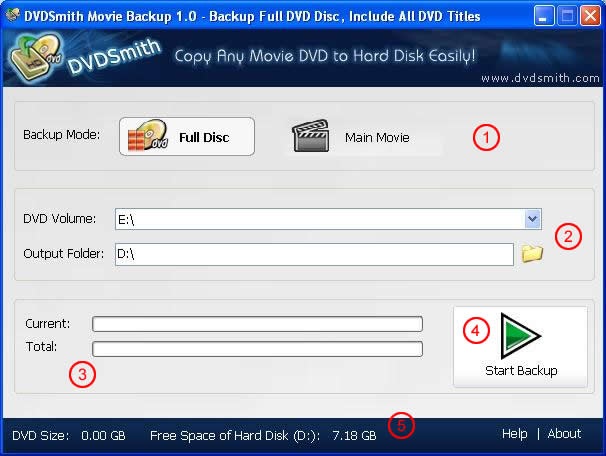The width and height of the screenshot is (606, 456).
Task: Click Free Space of Hard Disk text
Action: click(235, 436)
